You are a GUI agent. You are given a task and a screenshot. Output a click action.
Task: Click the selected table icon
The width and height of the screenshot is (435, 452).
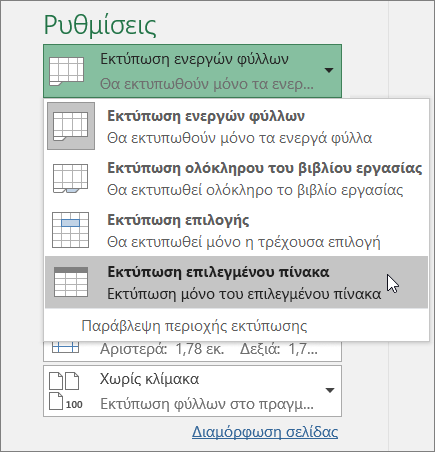(x=71, y=282)
